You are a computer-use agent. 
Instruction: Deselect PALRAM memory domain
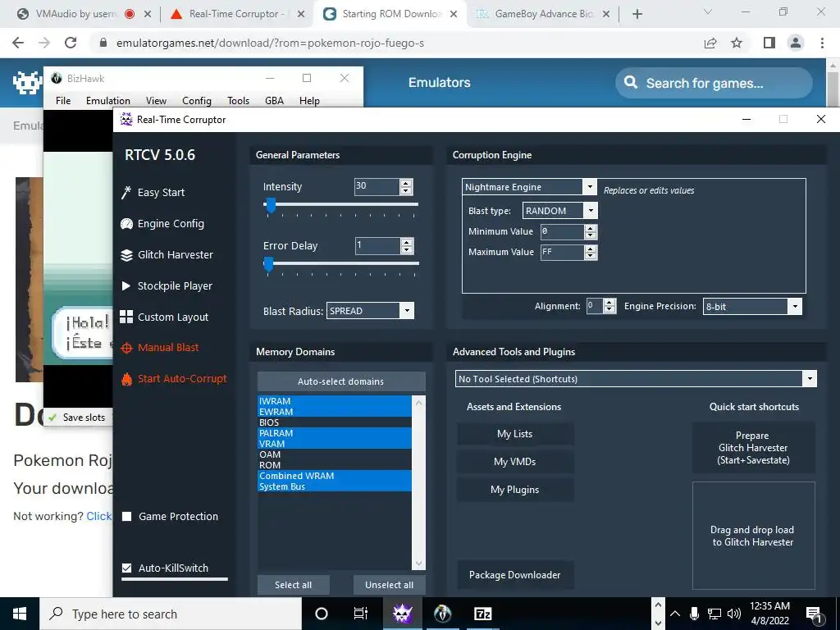(335, 433)
